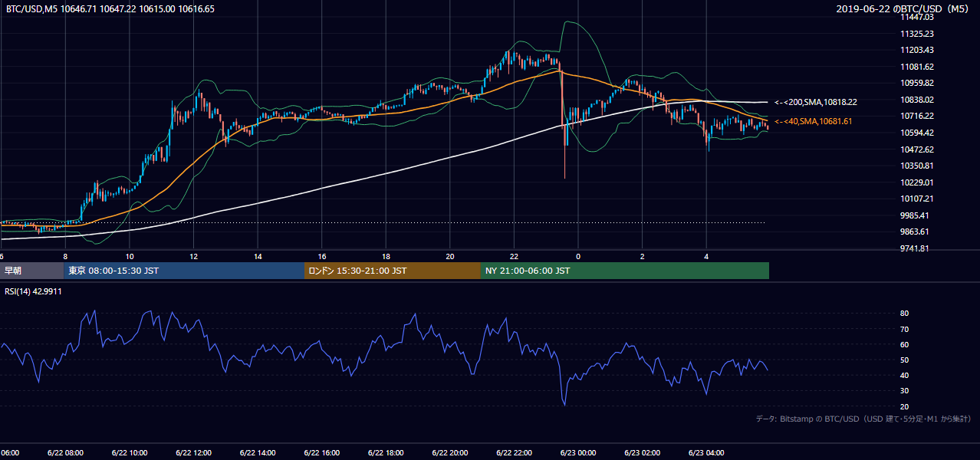The height and width of the screenshot is (460, 980).
Task: Click price axis label 10472.62
Action: tap(916, 149)
